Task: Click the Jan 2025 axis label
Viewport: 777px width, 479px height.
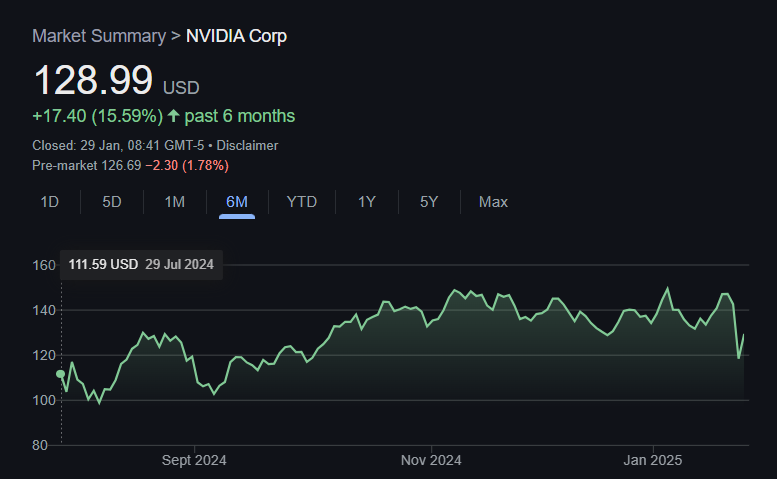Action: coord(653,460)
